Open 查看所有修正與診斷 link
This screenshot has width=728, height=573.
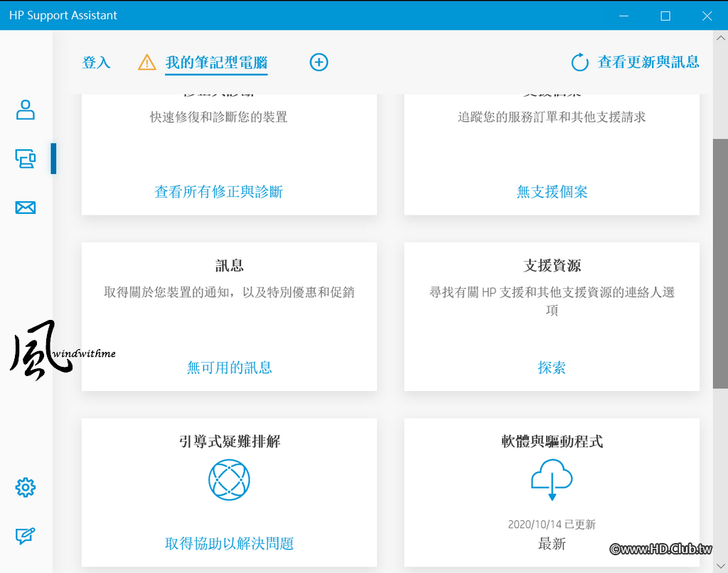coord(219,192)
